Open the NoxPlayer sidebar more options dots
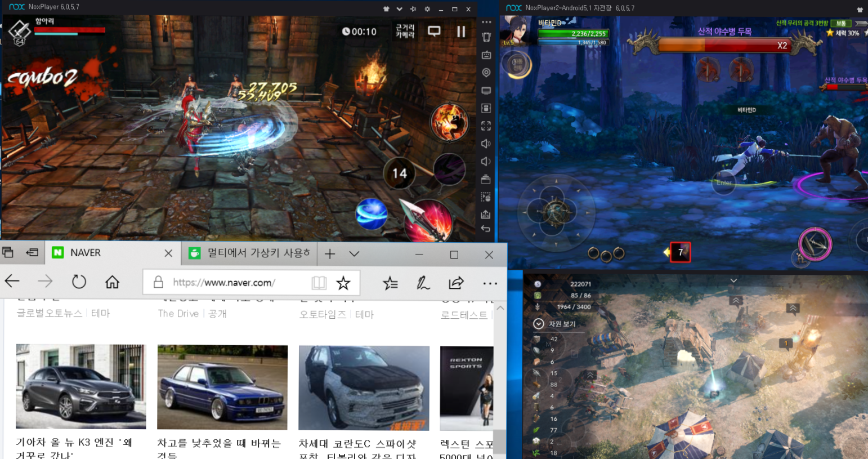This screenshot has height=459, width=868. [486, 22]
